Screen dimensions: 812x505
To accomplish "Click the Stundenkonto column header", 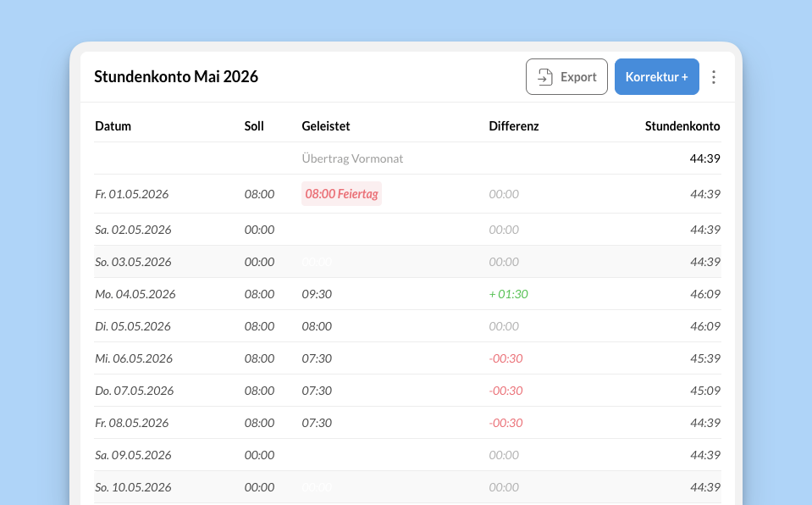I will click(682, 126).
